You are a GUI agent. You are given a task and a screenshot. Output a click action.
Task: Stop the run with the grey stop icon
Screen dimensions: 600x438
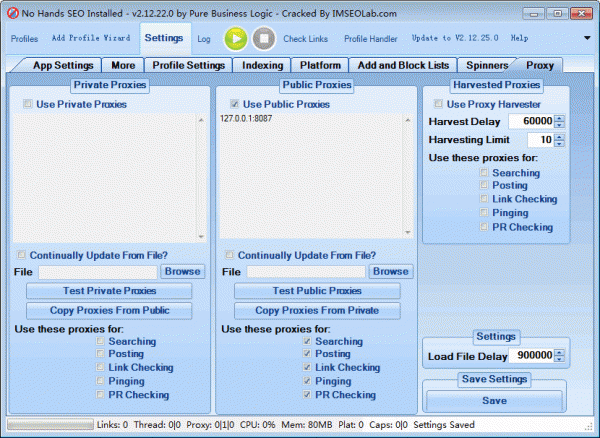[x=264, y=39]
